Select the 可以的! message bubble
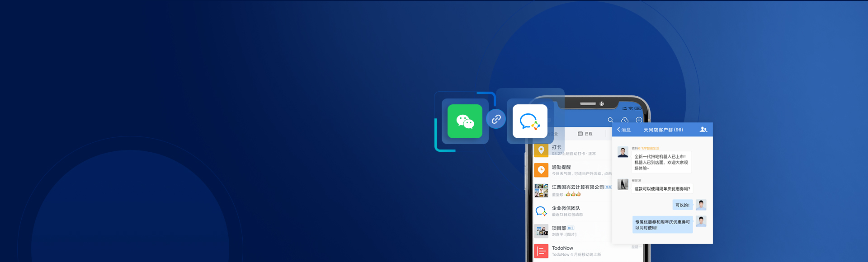Screen dimensions: 868x262 [x=683, y=205]
